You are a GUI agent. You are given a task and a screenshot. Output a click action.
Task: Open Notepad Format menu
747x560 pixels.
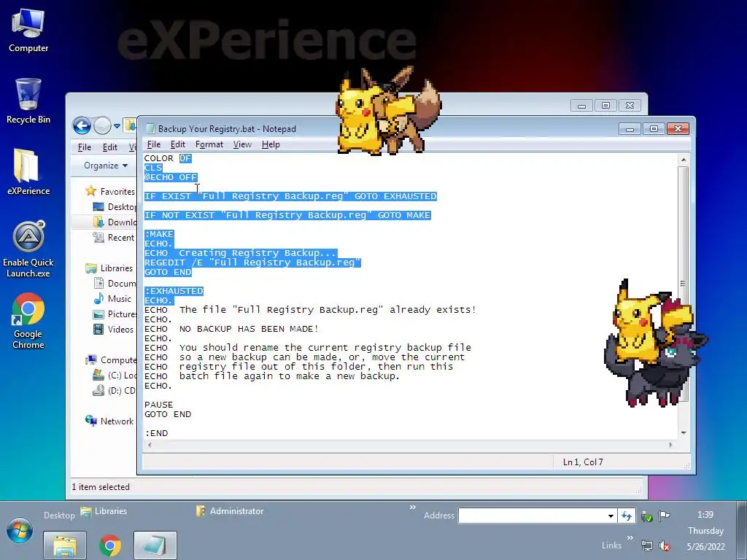coord(209,144)
